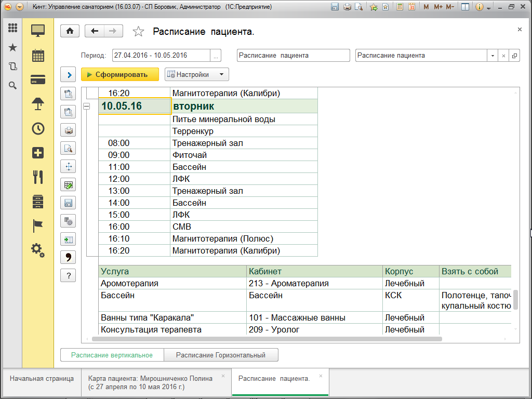Image resolution: width=532 pixels, height=399 pixels.
Task: Collapse the 10.05.16 day group
Action: 87,106
